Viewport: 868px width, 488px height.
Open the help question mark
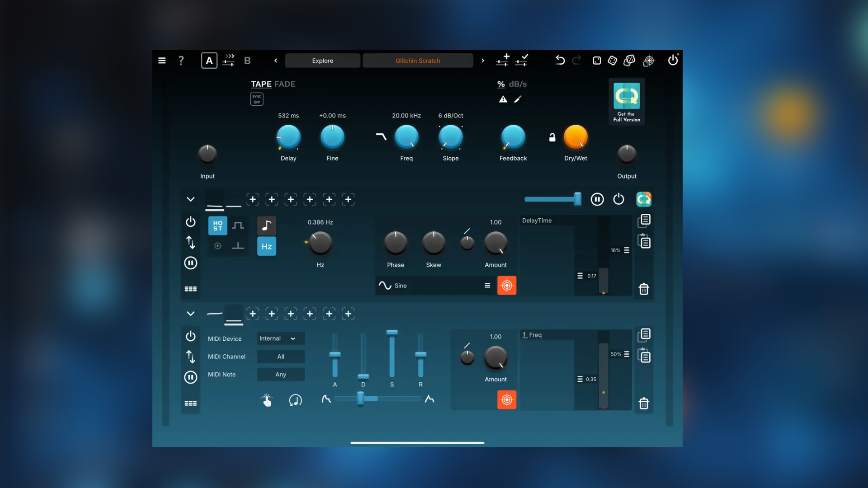pos(181,61)
